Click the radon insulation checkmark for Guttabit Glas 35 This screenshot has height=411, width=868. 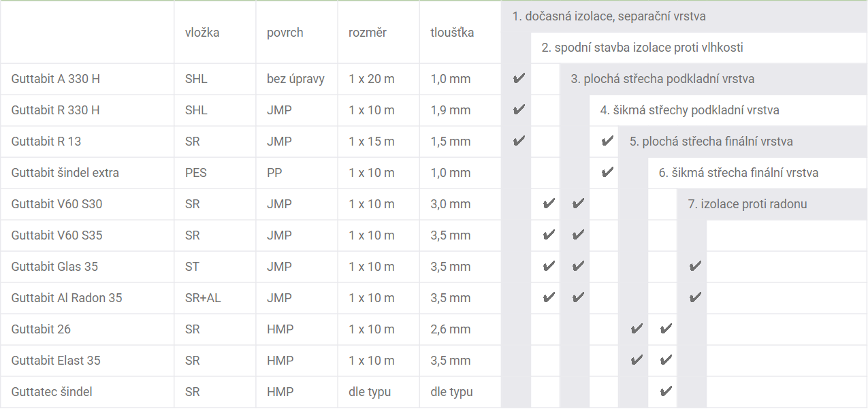695,267
